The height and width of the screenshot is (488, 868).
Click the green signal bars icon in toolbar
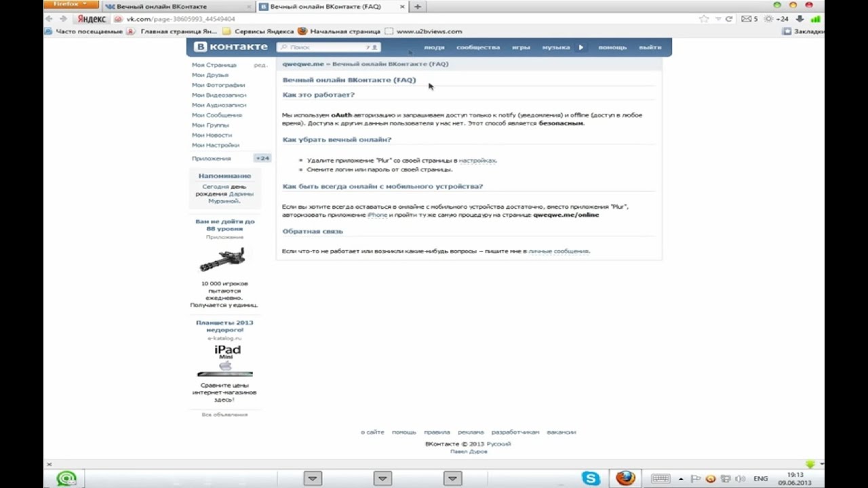tap(815, 19)
